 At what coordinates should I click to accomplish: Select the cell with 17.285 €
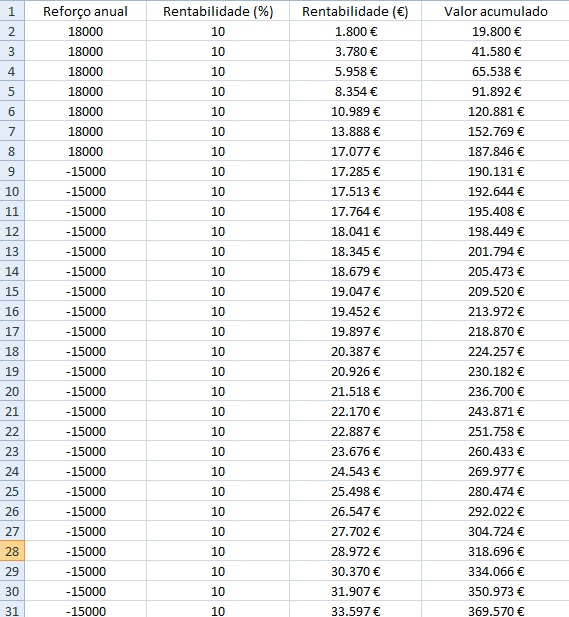pyautogui.click(x=355, y=171)
